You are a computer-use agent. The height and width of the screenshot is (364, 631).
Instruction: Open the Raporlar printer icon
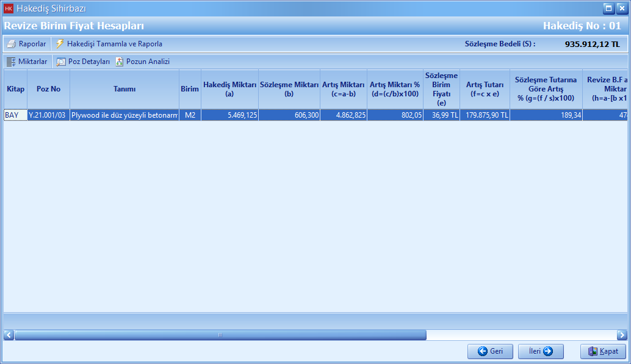tap(12, 44)
